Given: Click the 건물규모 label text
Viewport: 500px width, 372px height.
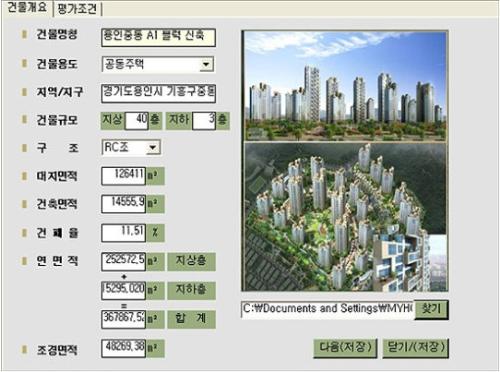Looking at the screenshot, I should [x=57, y=120].
